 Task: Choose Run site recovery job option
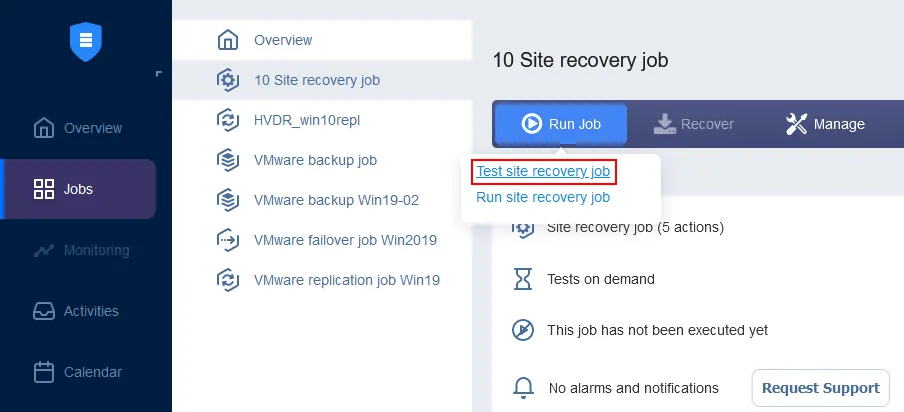coord(543,197)
